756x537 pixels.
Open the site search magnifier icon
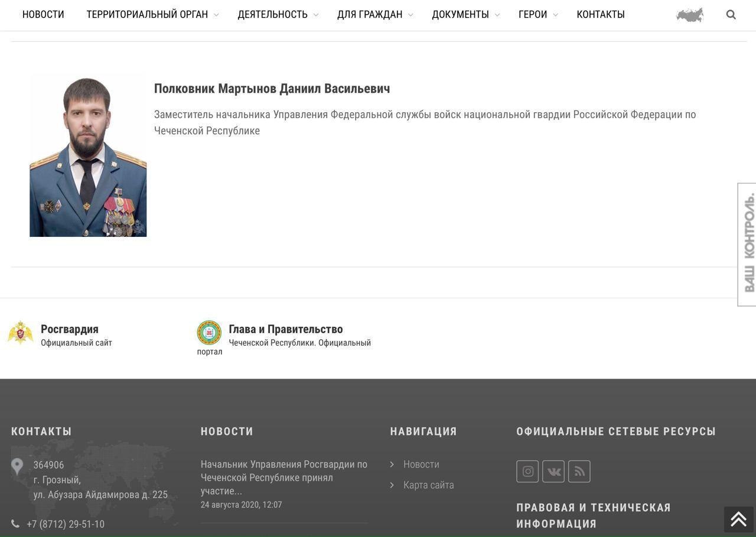[731, 15]
